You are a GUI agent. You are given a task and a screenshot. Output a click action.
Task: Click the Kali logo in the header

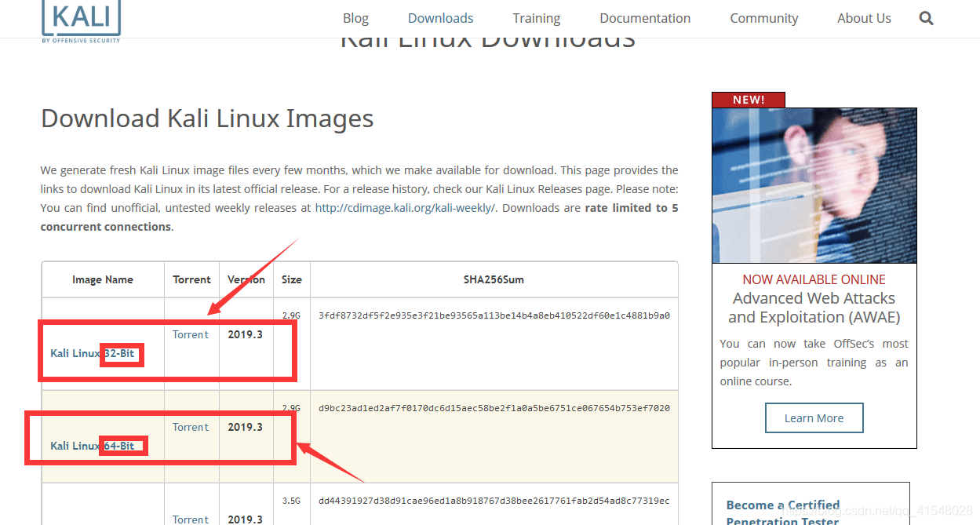point(82,21)
